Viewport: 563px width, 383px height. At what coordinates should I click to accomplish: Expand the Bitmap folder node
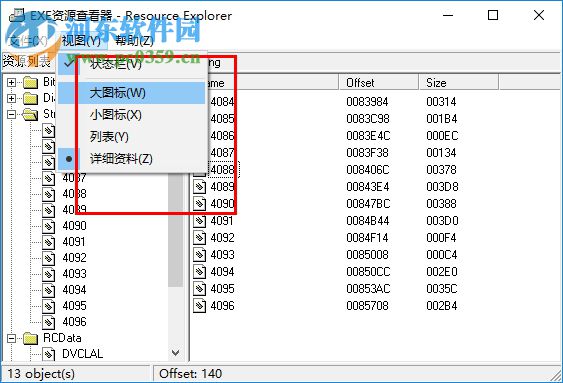tap(11, 83)
